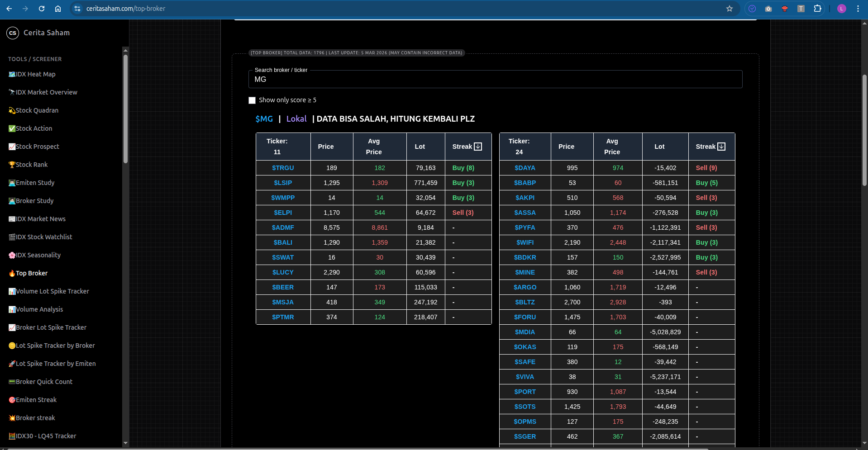Click the $TRGU ticker link

coord(283,168)
